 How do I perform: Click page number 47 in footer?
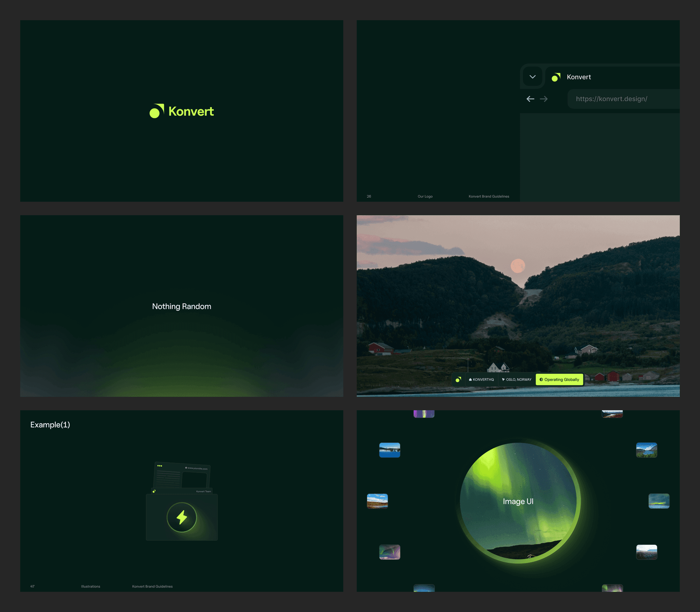pos(32,586)
